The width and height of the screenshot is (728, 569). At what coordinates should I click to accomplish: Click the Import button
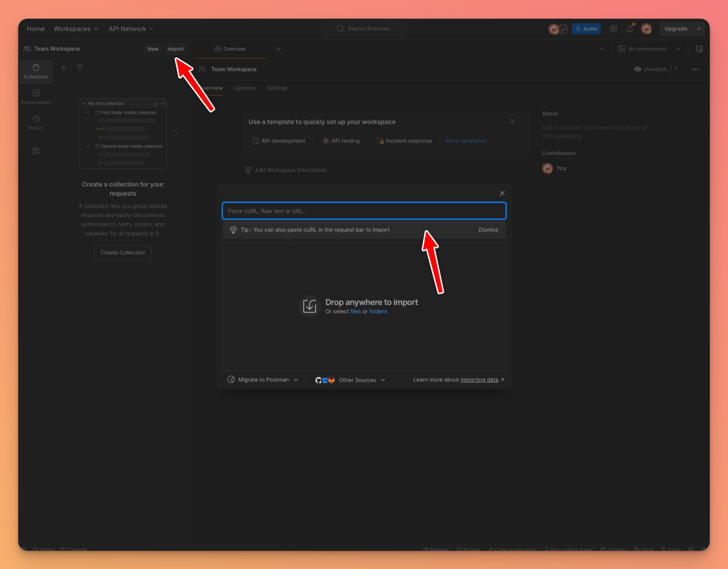coord(175,49)
